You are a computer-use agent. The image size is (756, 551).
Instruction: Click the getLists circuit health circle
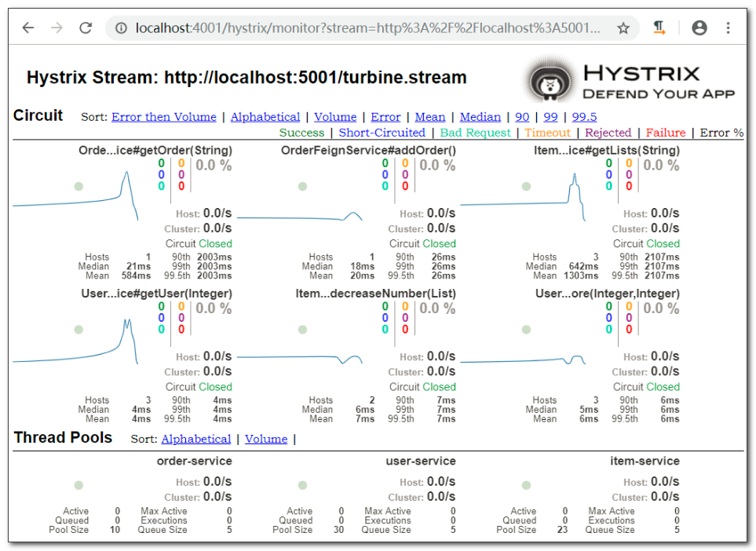coord(526,187)
